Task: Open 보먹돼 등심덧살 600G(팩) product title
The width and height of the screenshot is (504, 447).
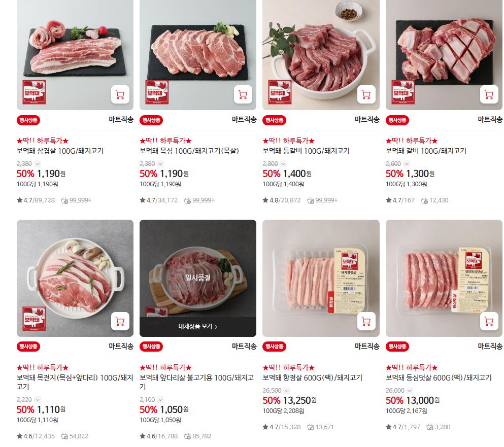Action: pyautogui.click(x=439, y=377)
